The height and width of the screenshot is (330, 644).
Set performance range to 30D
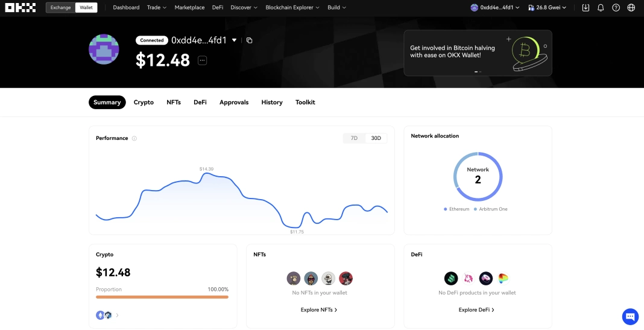pyautogui.click(x=376, y=138)
